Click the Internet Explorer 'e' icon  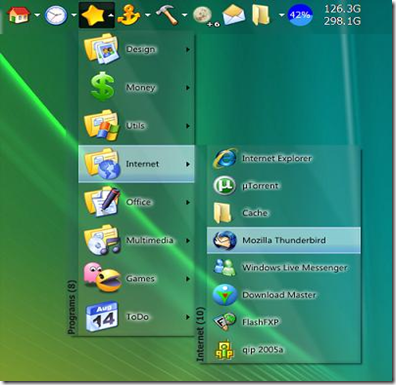(225, 158)
